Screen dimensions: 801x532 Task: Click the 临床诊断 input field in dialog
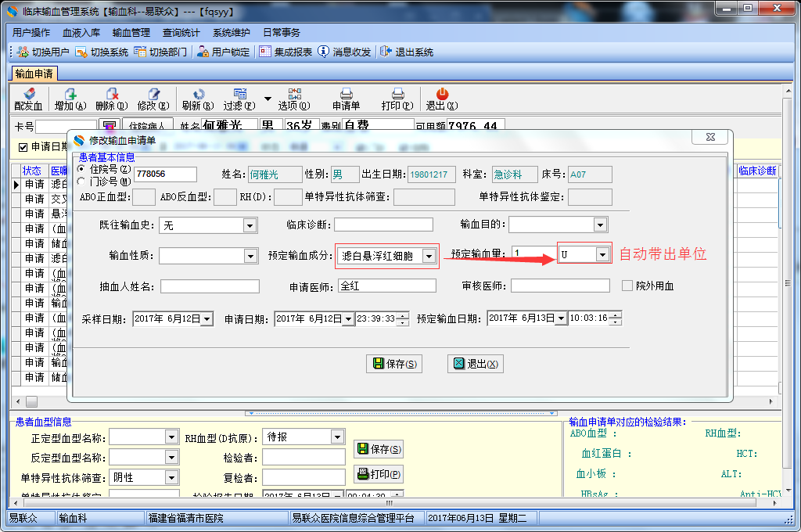(383, 225)
